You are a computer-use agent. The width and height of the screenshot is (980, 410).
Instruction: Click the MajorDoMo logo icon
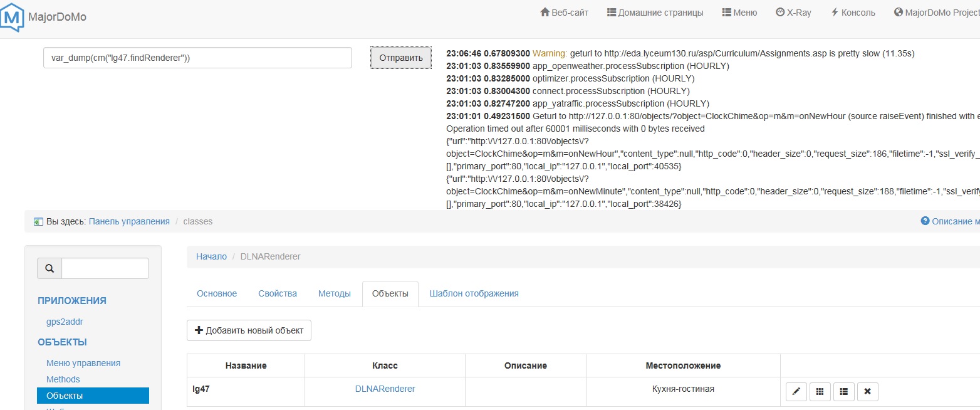[13, 17]
